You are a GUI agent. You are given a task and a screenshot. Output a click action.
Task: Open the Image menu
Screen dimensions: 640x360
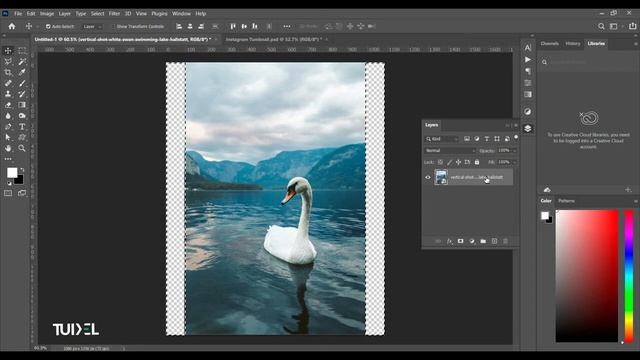[x=47, y=13]
